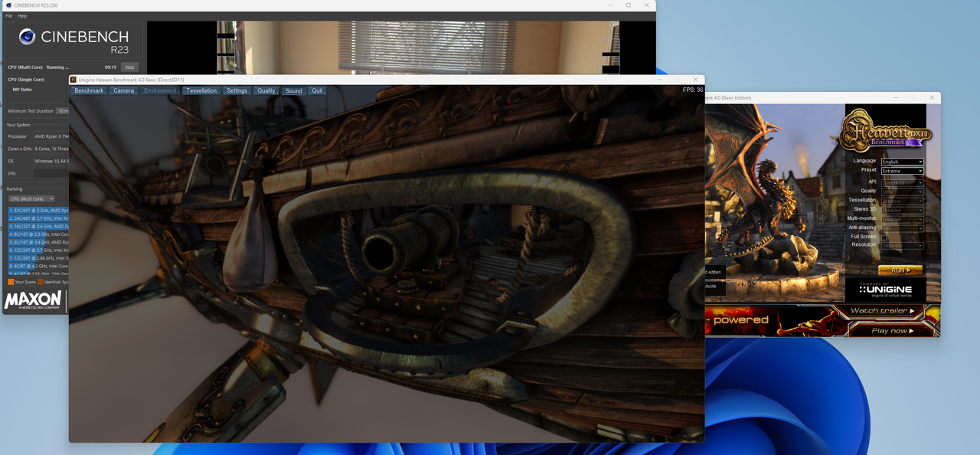Enable the Full Screen checkbox
The height and width of the screenshot is (455, 980).
(x=884, y=237)
